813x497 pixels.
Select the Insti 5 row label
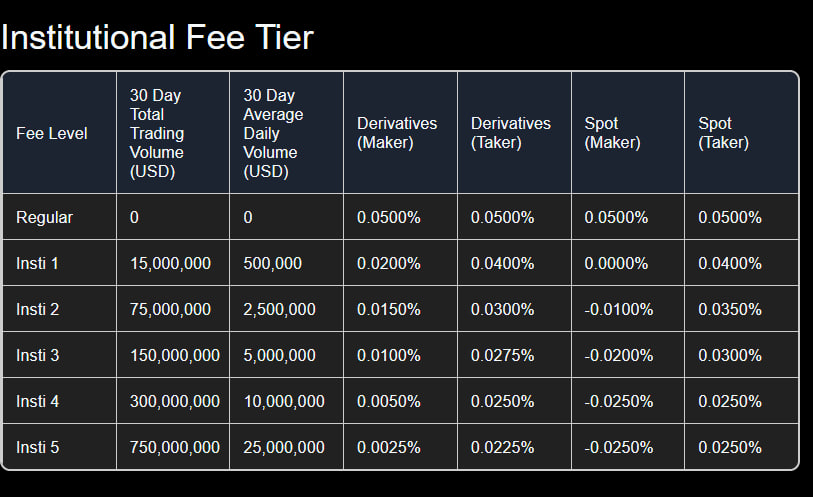[37, 447]
